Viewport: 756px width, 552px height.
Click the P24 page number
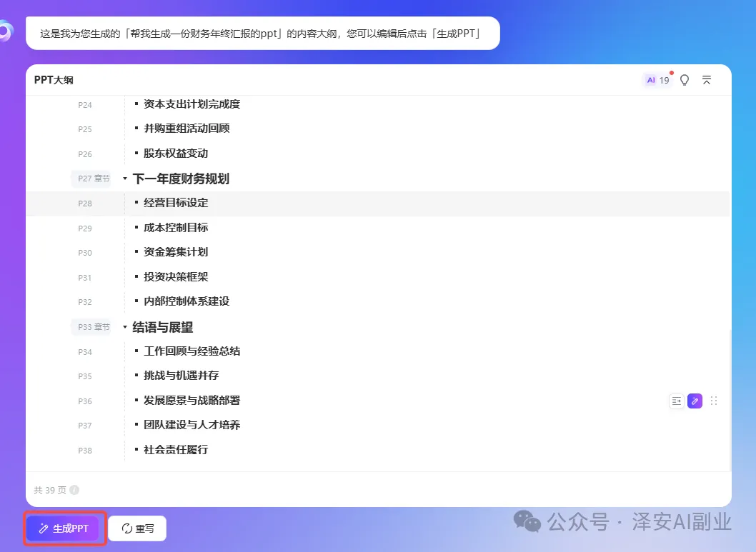pyautogui.click(x=85, y=105)
